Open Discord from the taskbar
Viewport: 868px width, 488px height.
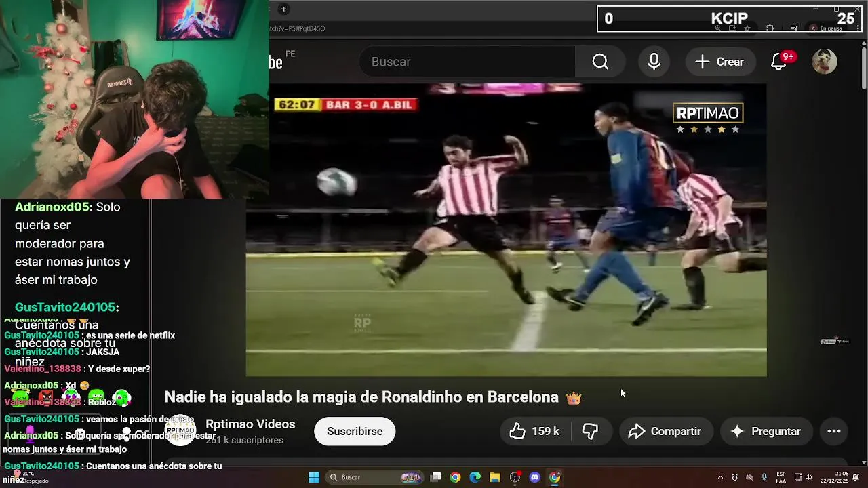click(534, 477)
